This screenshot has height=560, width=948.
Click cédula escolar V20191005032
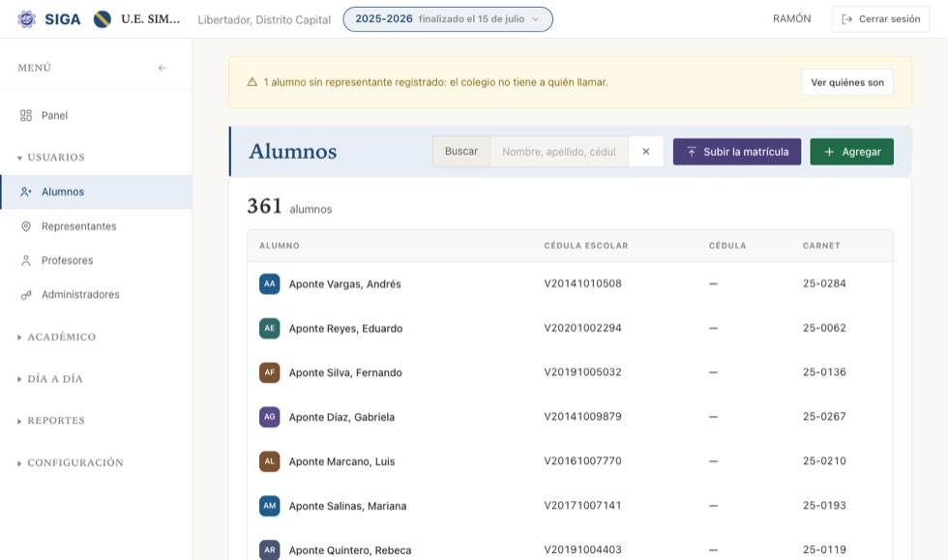pyautogui.click(x=582, y=372)
